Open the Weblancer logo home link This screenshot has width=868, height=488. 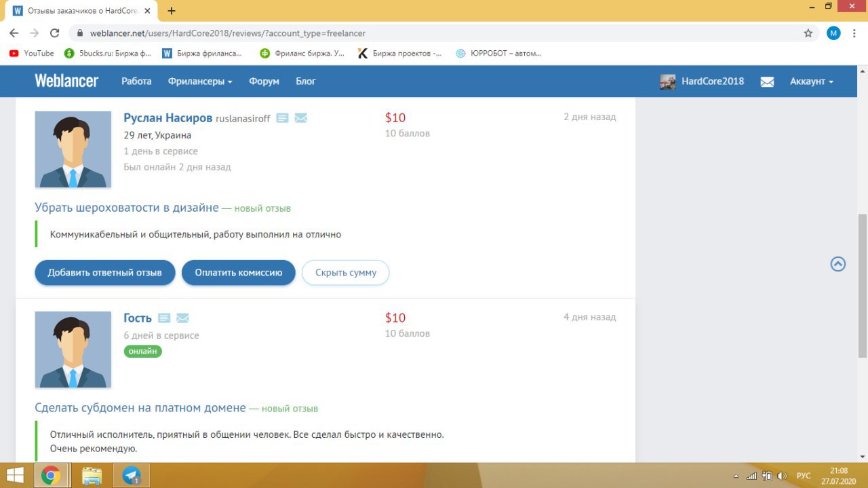pos(66,81)
